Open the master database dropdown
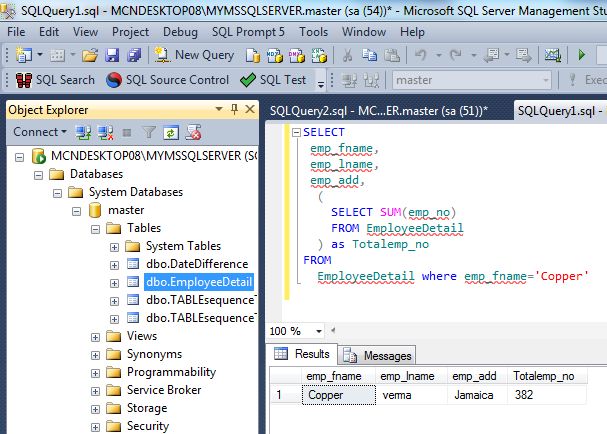 [x=472, y=80]
